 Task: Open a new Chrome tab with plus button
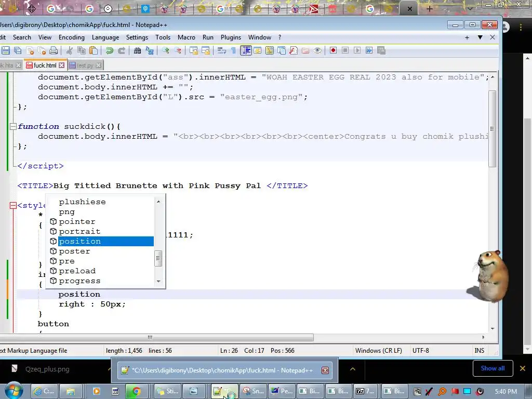429,9
